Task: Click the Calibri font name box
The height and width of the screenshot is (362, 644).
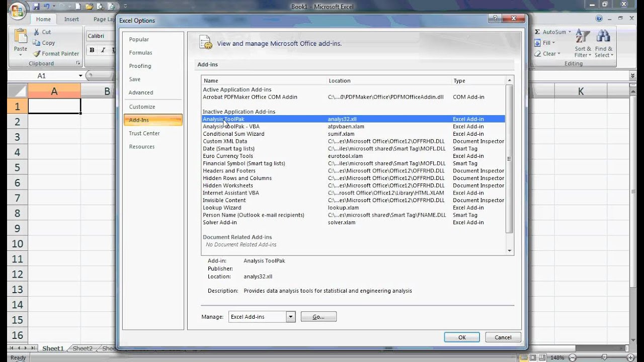Action: click(101, 36)
